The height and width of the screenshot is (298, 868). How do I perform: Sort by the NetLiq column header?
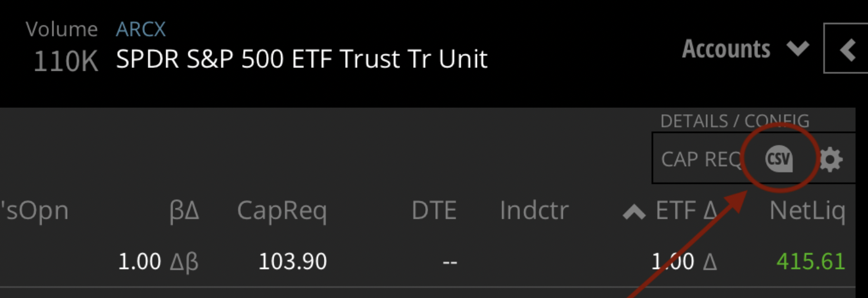807,211
